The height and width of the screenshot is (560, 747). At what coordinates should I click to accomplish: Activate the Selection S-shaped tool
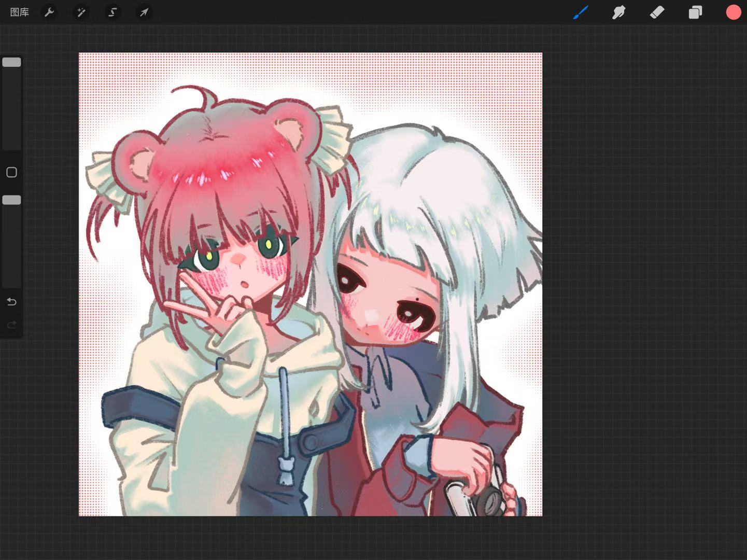click(x=112, y=12)
